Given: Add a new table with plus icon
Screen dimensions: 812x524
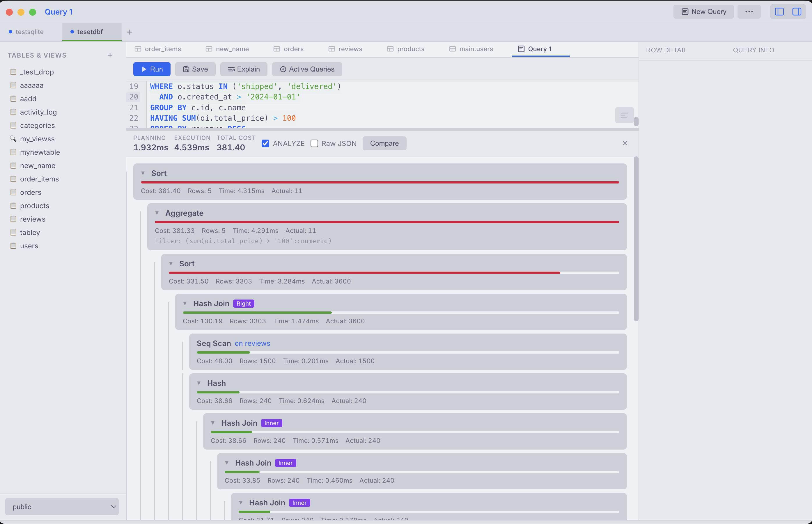Looking at the screenshot, I should (110, 55).
